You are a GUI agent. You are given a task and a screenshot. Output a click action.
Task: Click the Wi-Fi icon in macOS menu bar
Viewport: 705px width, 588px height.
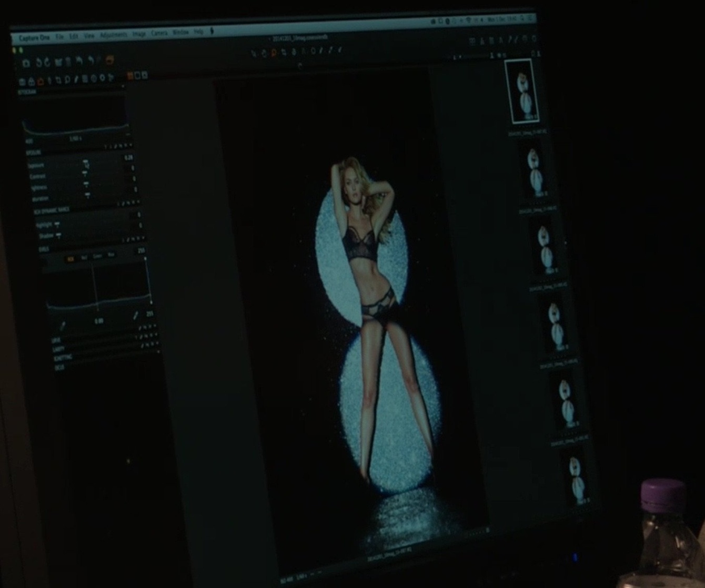[468, 20]
